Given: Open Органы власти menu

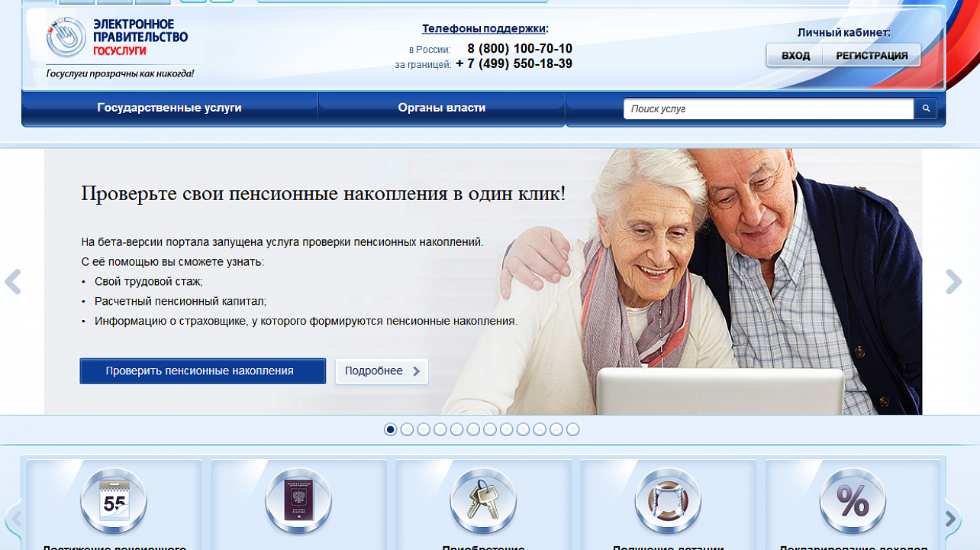Looking at the screenshot, I should pos(441,108).
